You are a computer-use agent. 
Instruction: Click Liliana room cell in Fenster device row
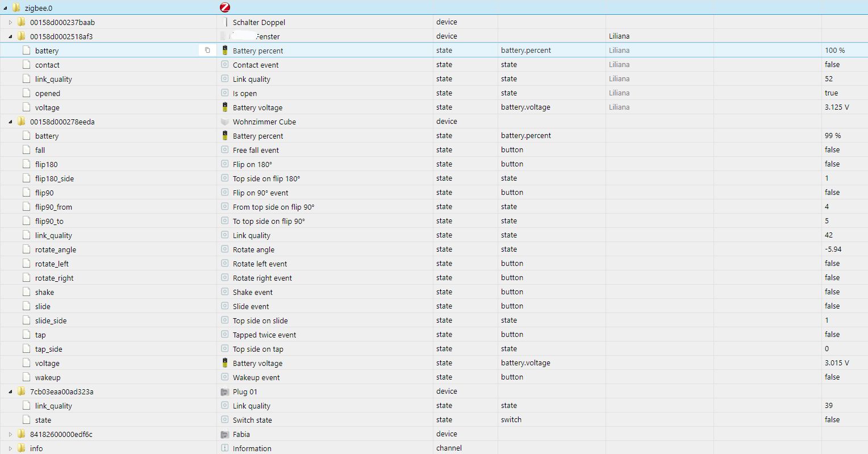tap(619, 36)
